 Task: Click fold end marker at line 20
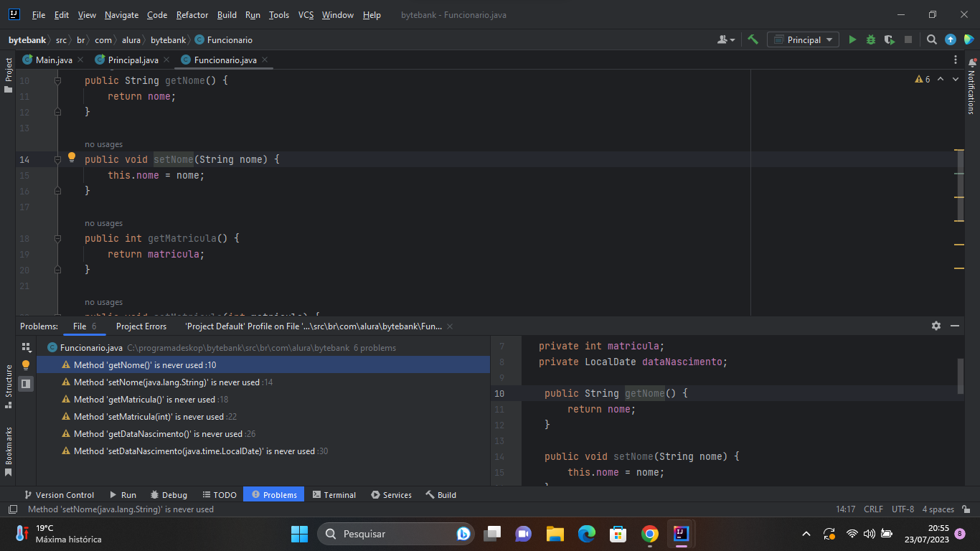(x=58, y=270)
